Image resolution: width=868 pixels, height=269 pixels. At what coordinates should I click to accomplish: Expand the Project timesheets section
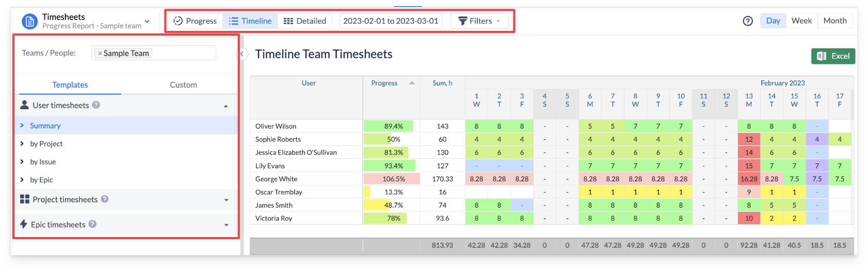click(226, 200)
